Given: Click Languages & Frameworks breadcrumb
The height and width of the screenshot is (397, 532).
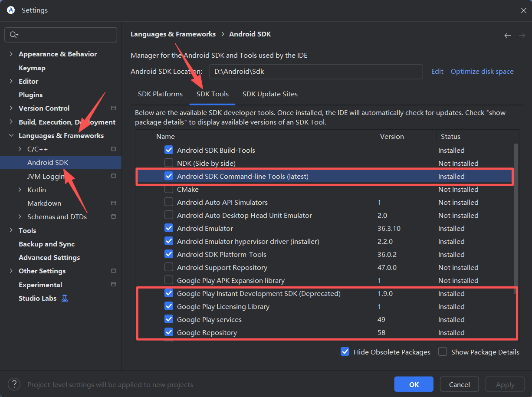Looking at the screenshot, I should pos(173,34).
